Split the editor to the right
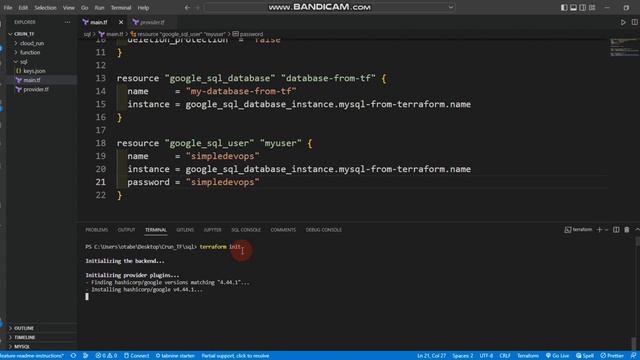The image size is (640, 360). click(x=635, y=22)
